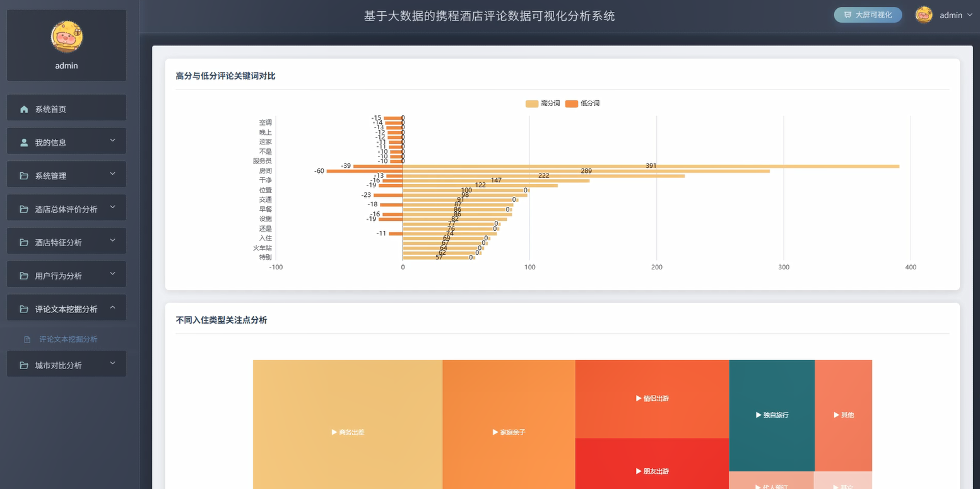Image resolution: width=980 pixels, height=489 pixels.
Task: Click the document icon beside 评论文本挖掘分析 submenu
Action: pos(27,339)
